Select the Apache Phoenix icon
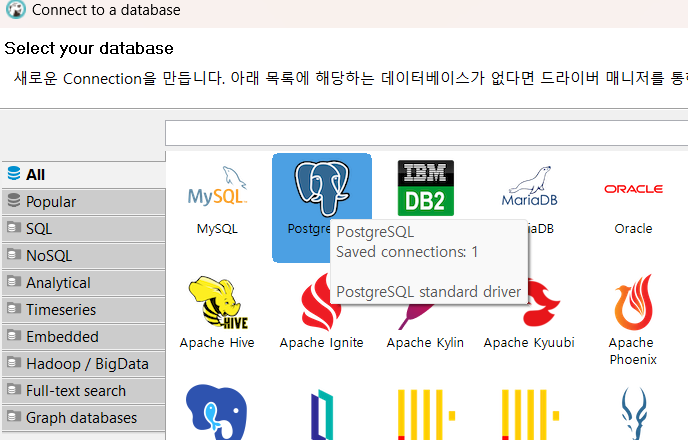This screenshot has height=440, width=688. [633, 302]
